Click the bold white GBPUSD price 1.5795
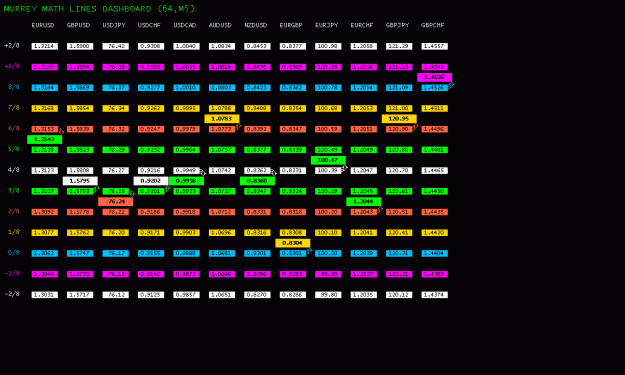625x375 pixels. pyautogui.click(x=80, y=181)
